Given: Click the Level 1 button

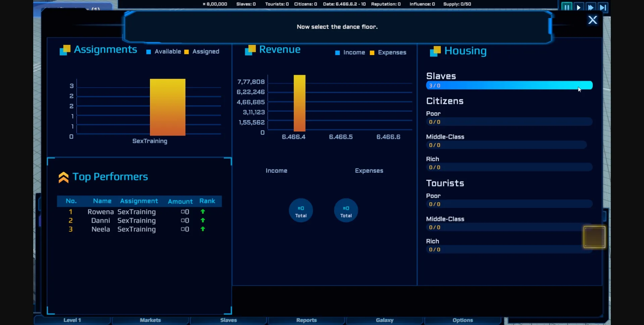Looking at the screenshot, I should click(72, 320).
